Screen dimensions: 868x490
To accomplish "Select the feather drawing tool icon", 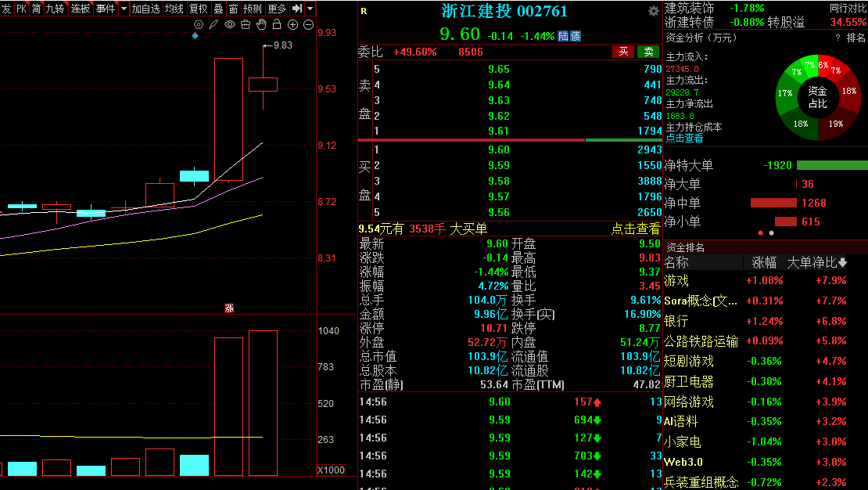I will [x=213, y=24].
